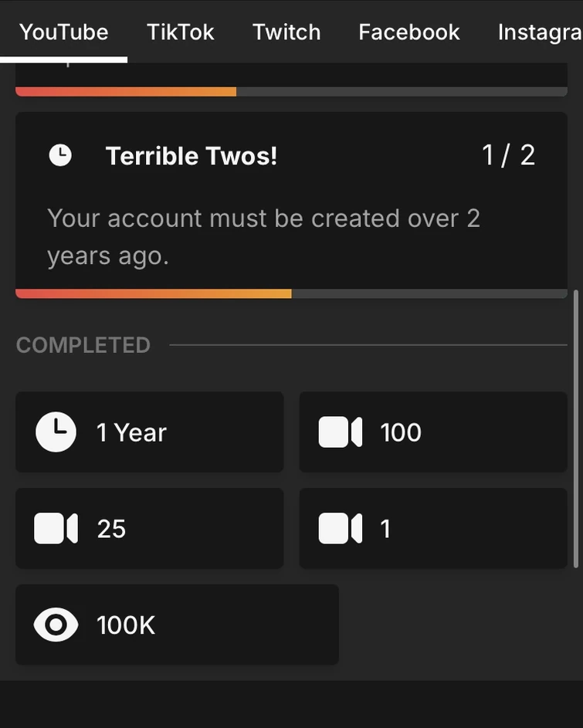The image size is (583, 728).
Task: Open the Terrible Twos achievement card
Action: pos(291,203)
